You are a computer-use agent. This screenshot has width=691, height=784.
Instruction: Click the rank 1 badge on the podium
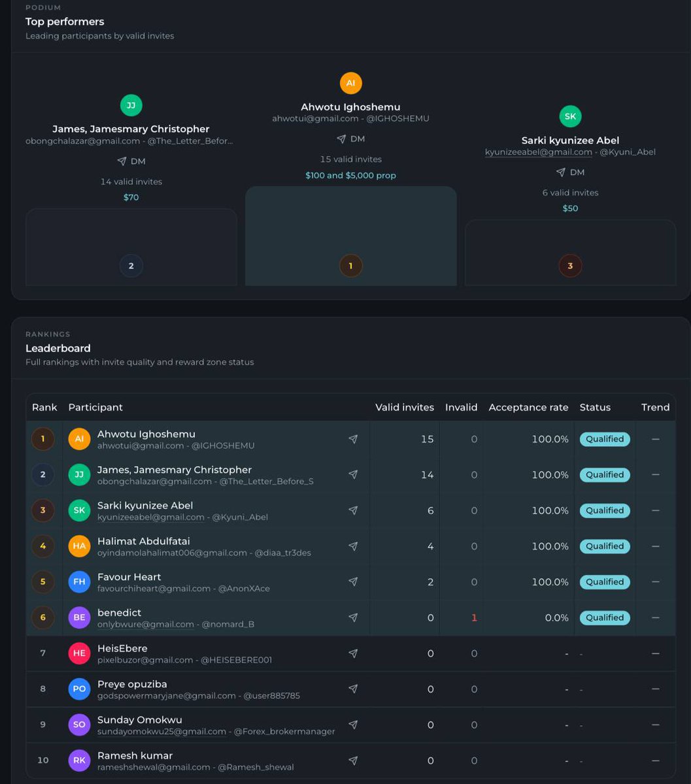[x=351, y=266]
